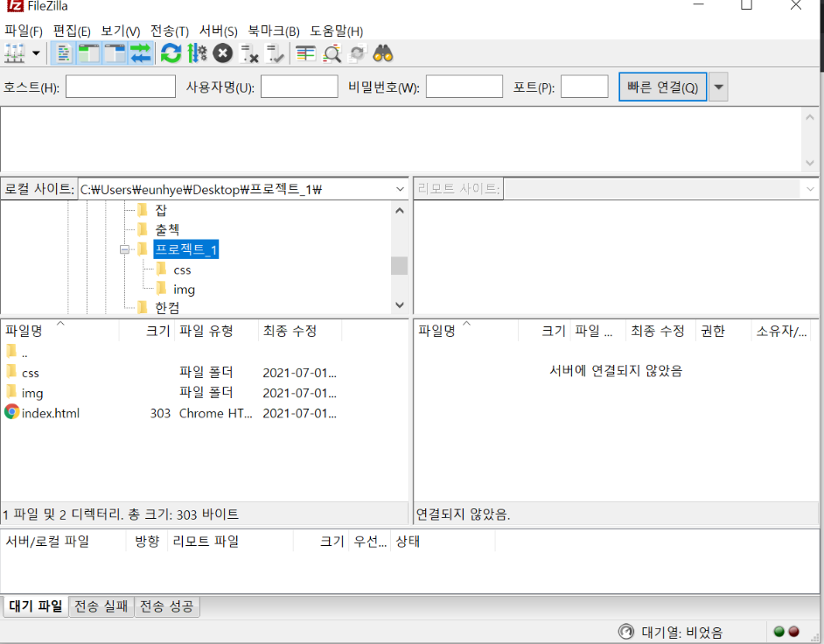
Task: Toggle directory comparison icon
Action: point(332,53)
